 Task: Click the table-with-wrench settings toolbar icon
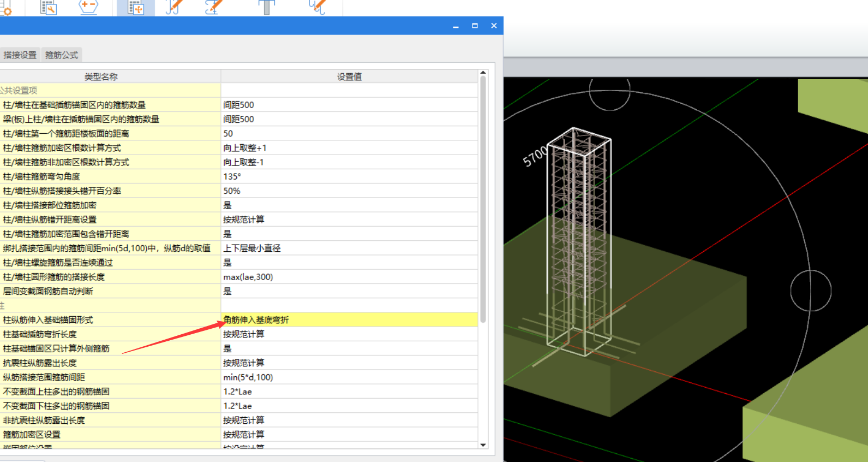click(49, 7)
